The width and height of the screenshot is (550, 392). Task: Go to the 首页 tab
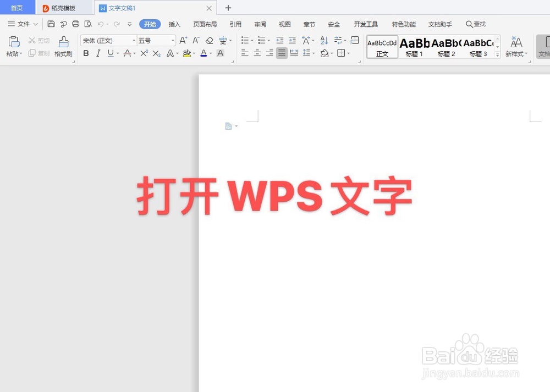(x=17, y=8)
